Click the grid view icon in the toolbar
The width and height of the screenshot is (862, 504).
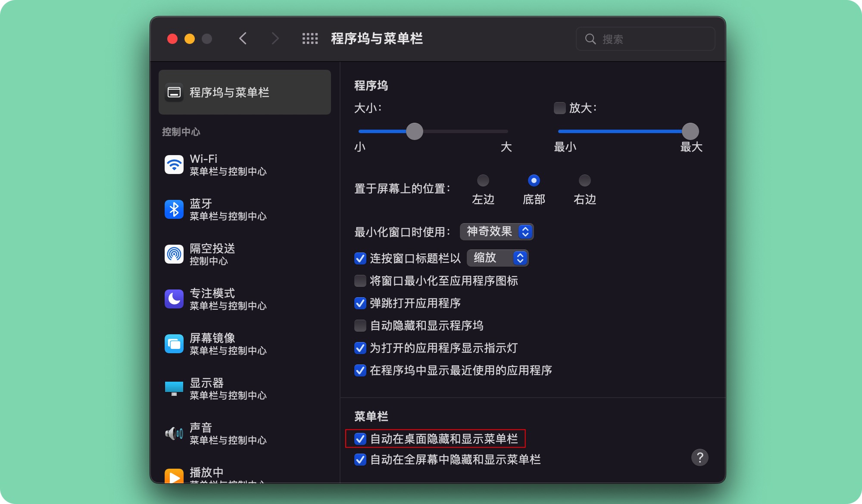pyautogui.click(x=310, y=38)
